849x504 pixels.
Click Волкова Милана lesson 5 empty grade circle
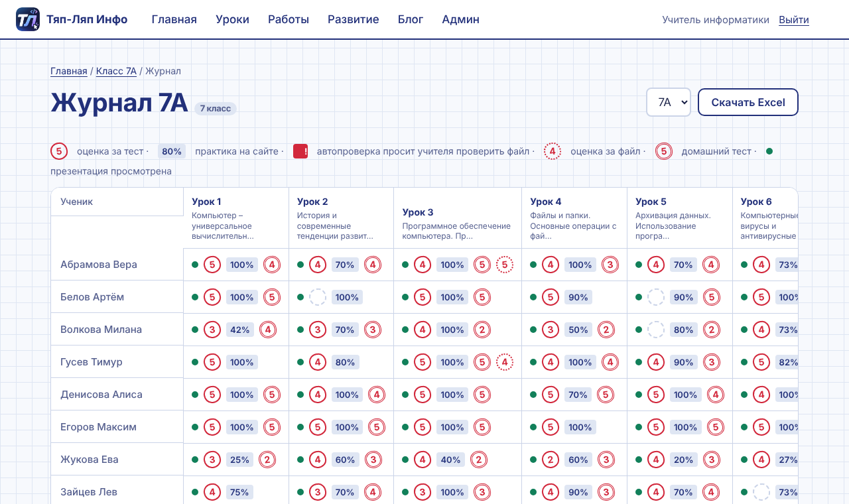point(656,330)
